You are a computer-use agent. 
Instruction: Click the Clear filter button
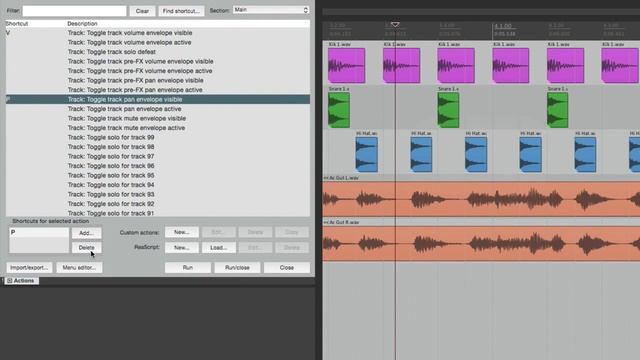[142, 11]
